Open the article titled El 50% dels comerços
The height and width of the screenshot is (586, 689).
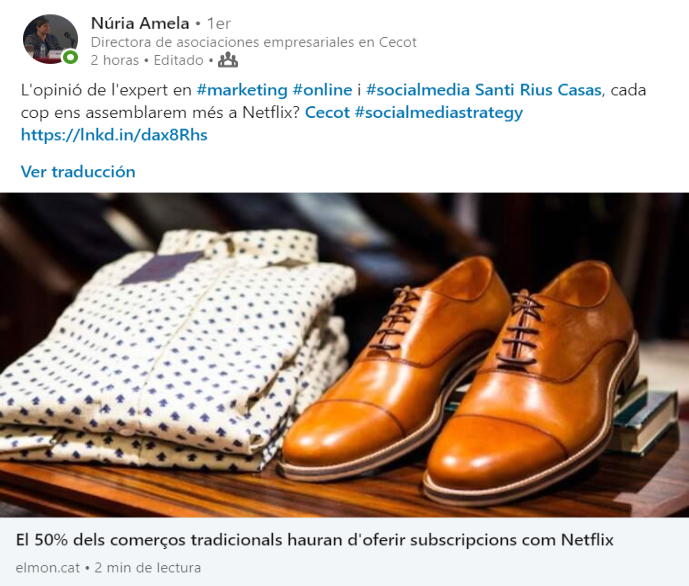(x=315, y=540)
